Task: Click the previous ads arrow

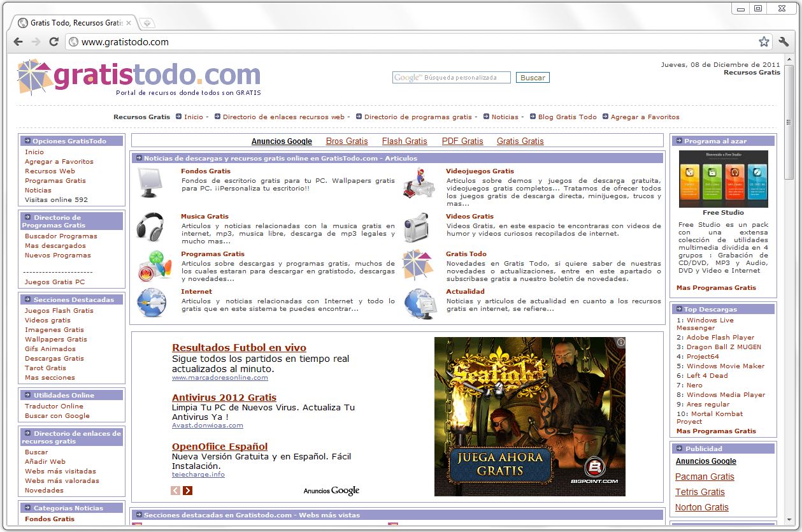Action: (x=176, y=490)
